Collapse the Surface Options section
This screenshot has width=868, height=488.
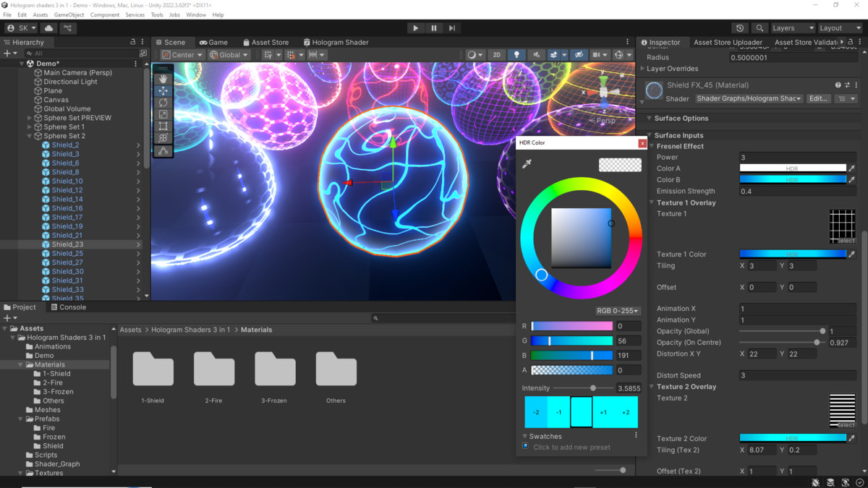pos(650,119)
